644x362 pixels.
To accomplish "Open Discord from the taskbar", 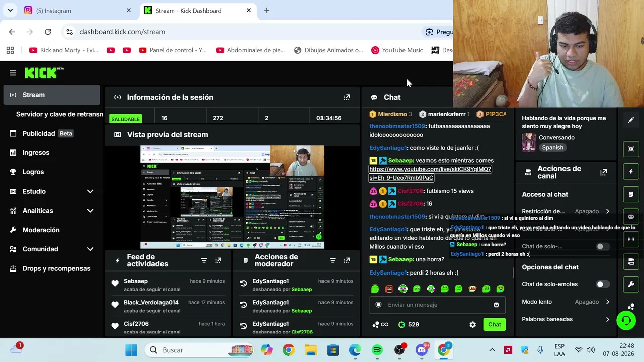I will pyautogui.click(x=422, y=350).
